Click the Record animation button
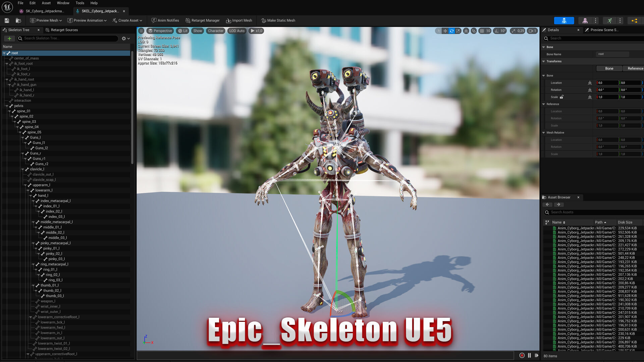Viewport: 644px width, 362px height. pos(522,355)
